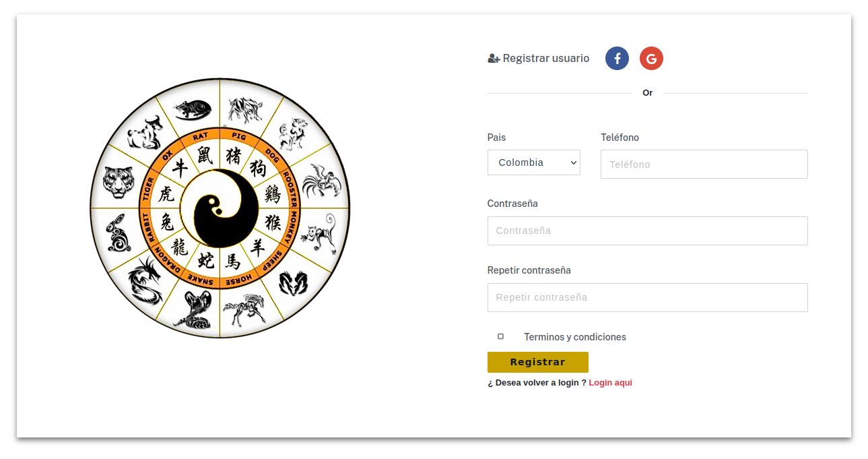The image size is (868, 459).
Task: Focus the Repetir contraseña input field
Action: coord(648,297)
